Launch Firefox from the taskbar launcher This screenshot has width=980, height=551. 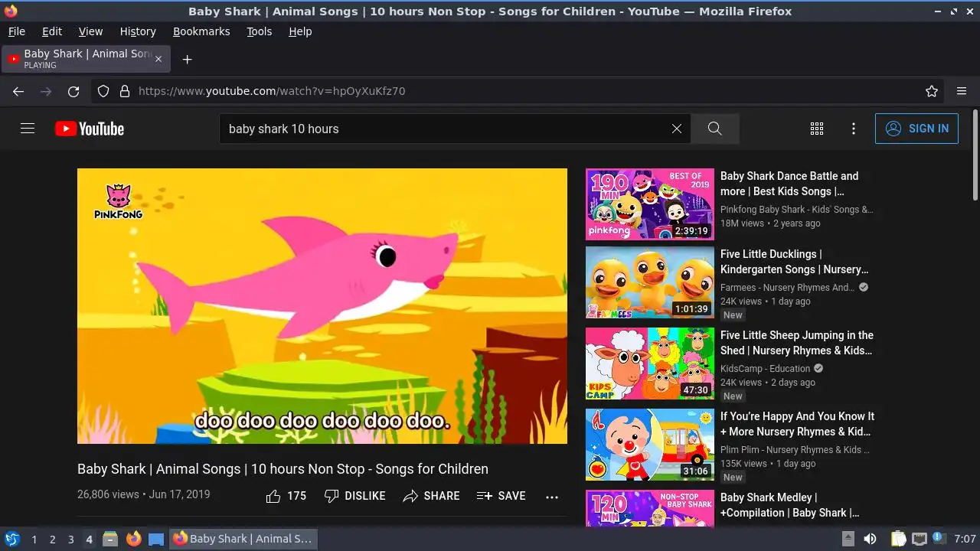(x=134, y=539)
